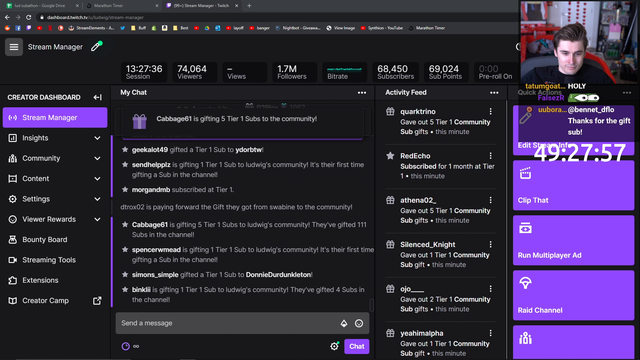Click the 68,450 Subscribers stat
The width and height of the screenshot is (640, 360).
coord(395,72)
